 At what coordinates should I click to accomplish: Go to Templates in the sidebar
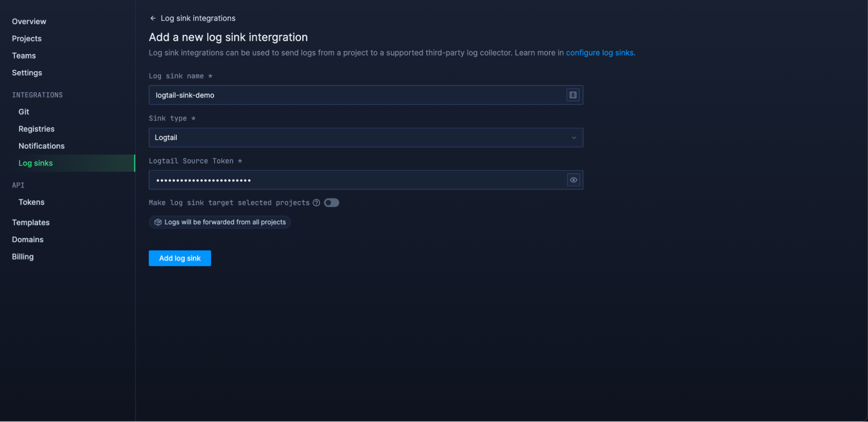(31, 222)
